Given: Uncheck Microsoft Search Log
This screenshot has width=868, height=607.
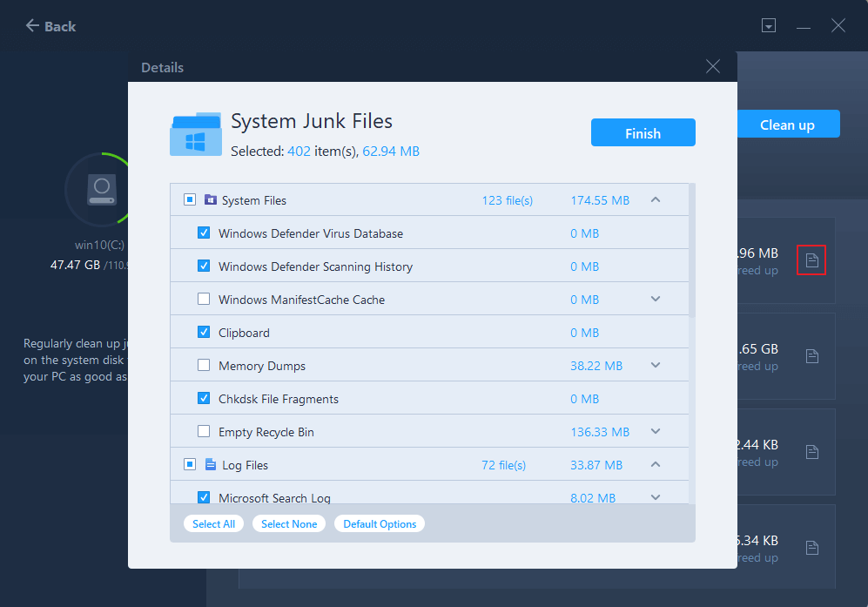Looking at the screenshot, I should pyautogui.click(x=204, y=496).
